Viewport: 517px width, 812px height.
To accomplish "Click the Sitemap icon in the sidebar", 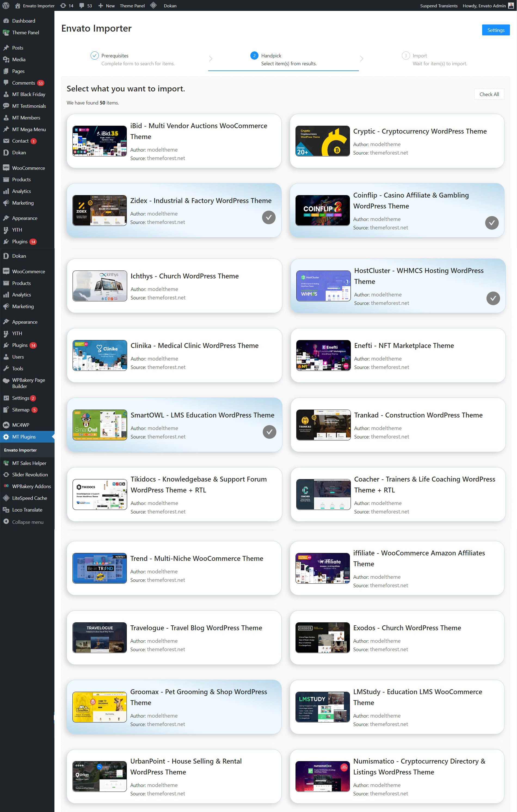I will 6,410.
